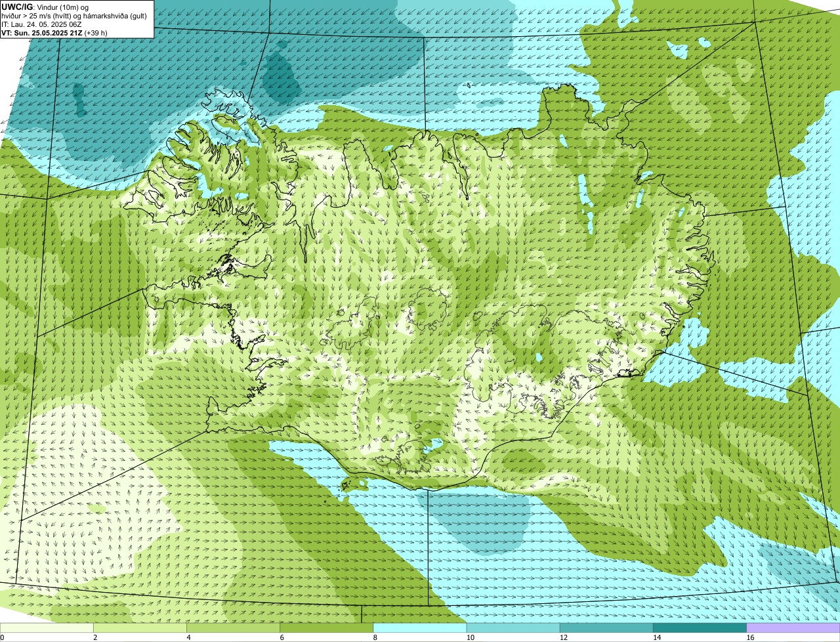The height and width of the screenshot is (642, 840).
Task: Click the legend tick label "0"
Action: pyautogui.click(x=3, y=637)
